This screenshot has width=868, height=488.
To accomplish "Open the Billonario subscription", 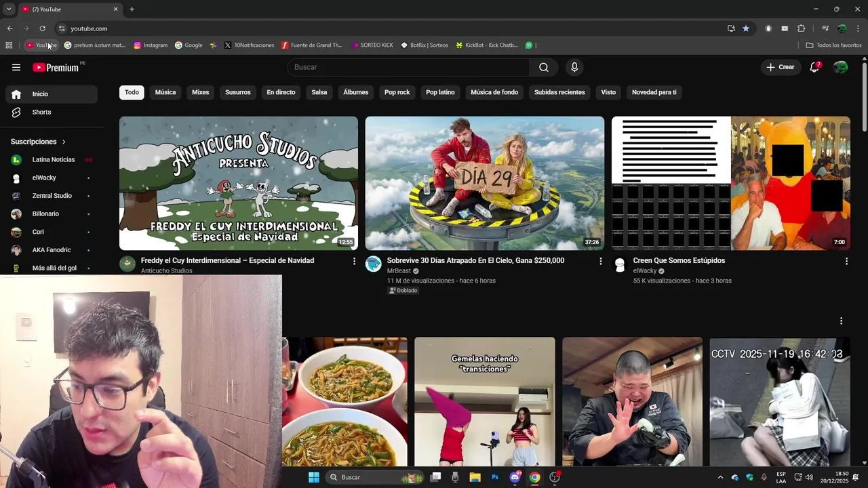I will point(52,214).
